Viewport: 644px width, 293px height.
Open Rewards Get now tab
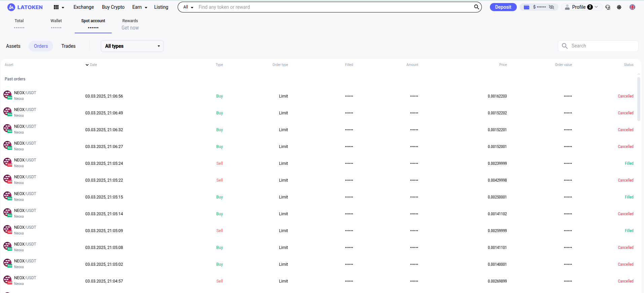[x=130, y=24]
